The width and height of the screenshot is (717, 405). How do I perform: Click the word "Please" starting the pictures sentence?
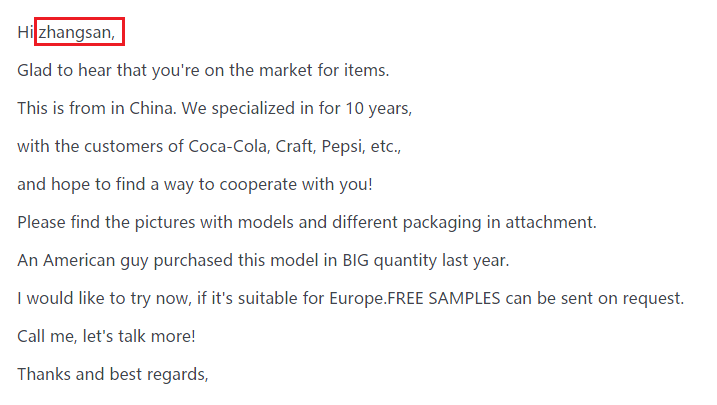click(42, 221)
